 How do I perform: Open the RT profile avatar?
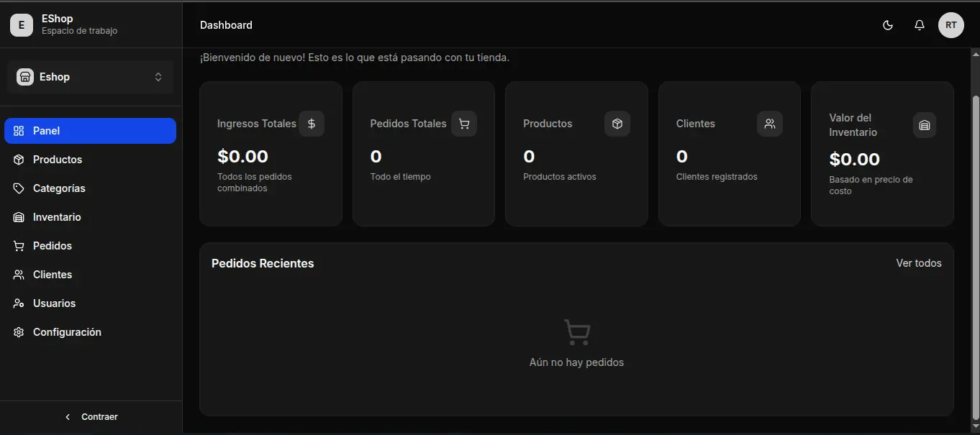click(x=951, y=24)
